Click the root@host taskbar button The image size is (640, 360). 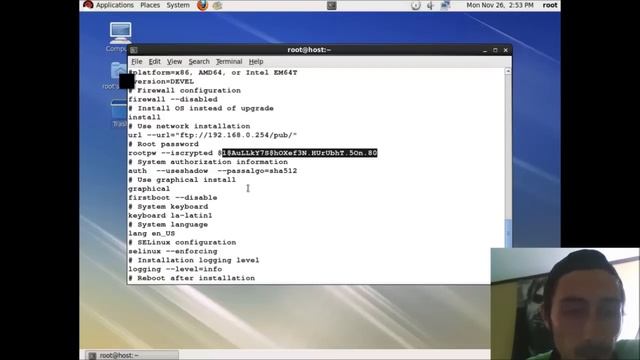tap(132, 356)
